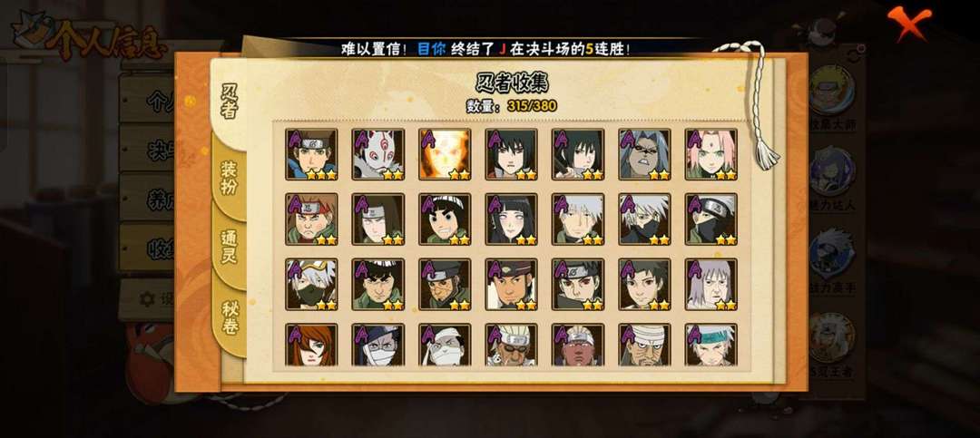Select the 秘卷 side tab
980x438 pixels.
coord(229,317)
